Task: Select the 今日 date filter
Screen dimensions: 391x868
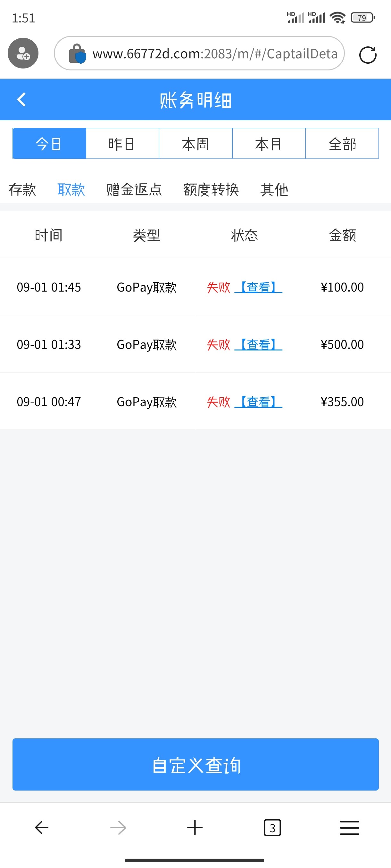Action: coord(49,143)
